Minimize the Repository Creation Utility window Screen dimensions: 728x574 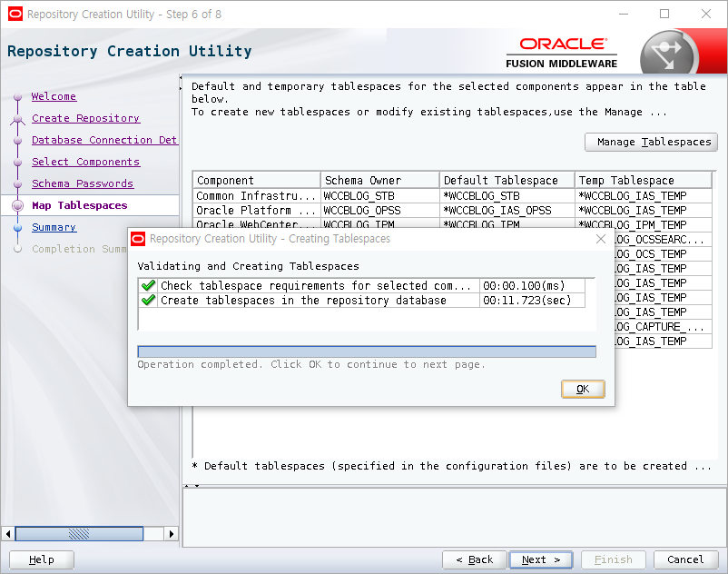point(624,14)
